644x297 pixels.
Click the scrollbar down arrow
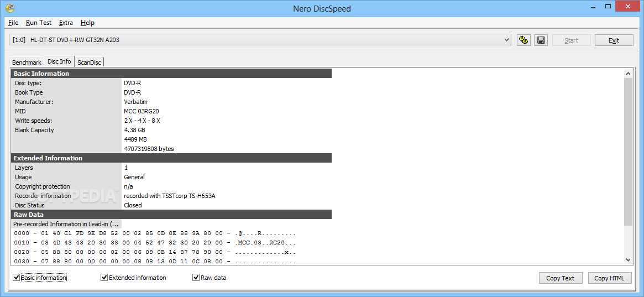click(x=628, y=259)
